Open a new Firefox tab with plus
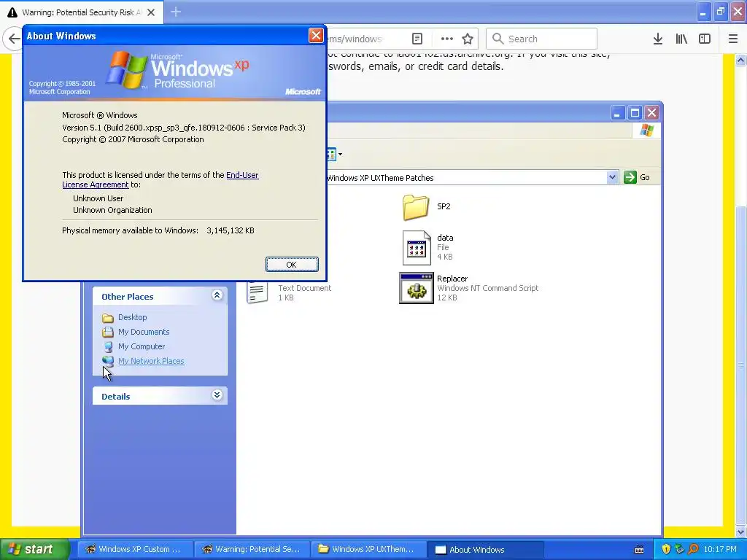This screenshot has height=560, width=747. point(176,12)
